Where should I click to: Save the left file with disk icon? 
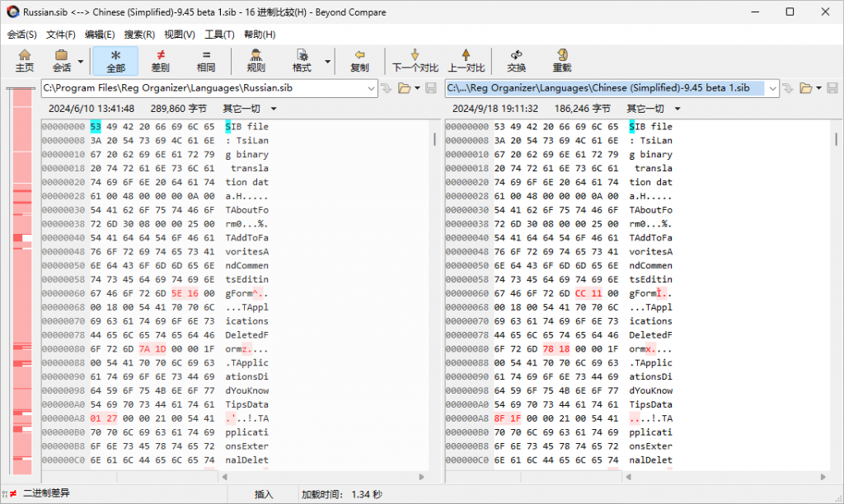click(430, 88)
